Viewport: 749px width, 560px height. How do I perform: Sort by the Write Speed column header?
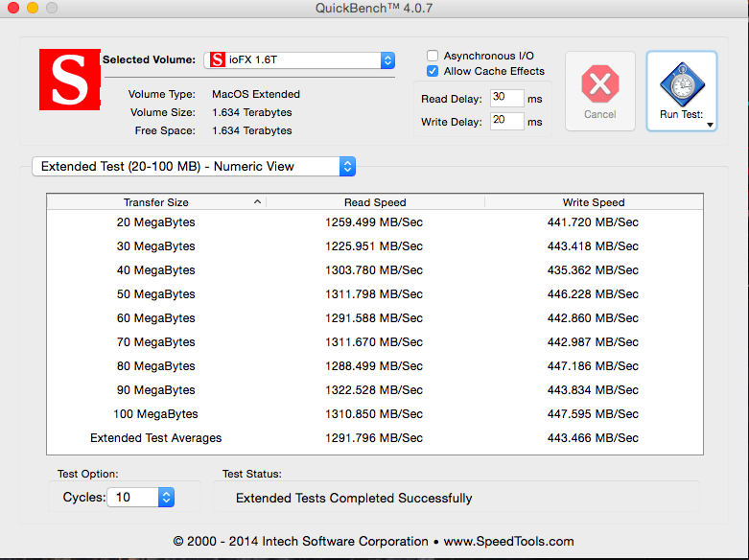(594, 202)
